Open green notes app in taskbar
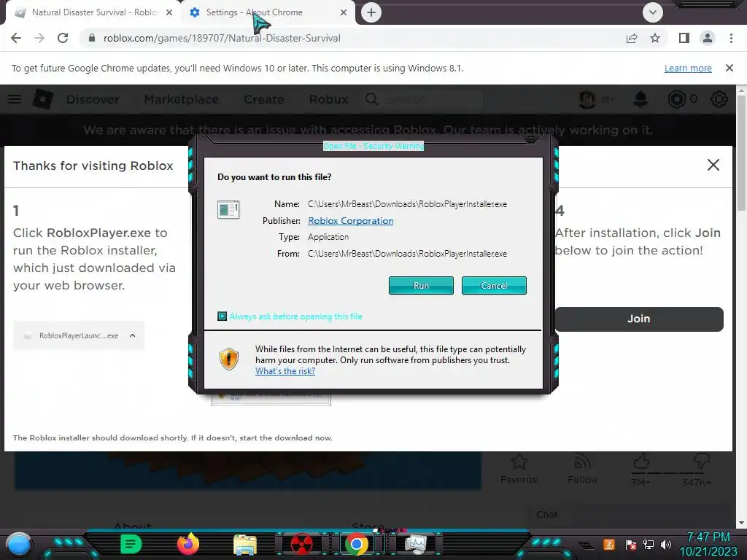Viewport: 747px width, 560px height. 131,544
